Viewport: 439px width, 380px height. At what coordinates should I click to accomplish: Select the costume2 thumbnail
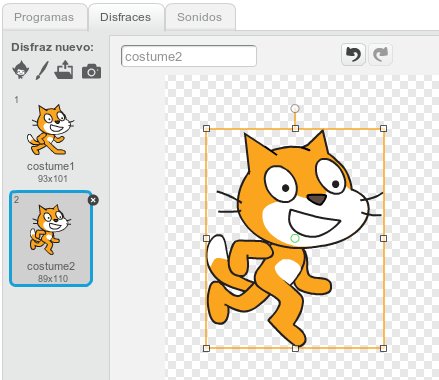[51, 238]
